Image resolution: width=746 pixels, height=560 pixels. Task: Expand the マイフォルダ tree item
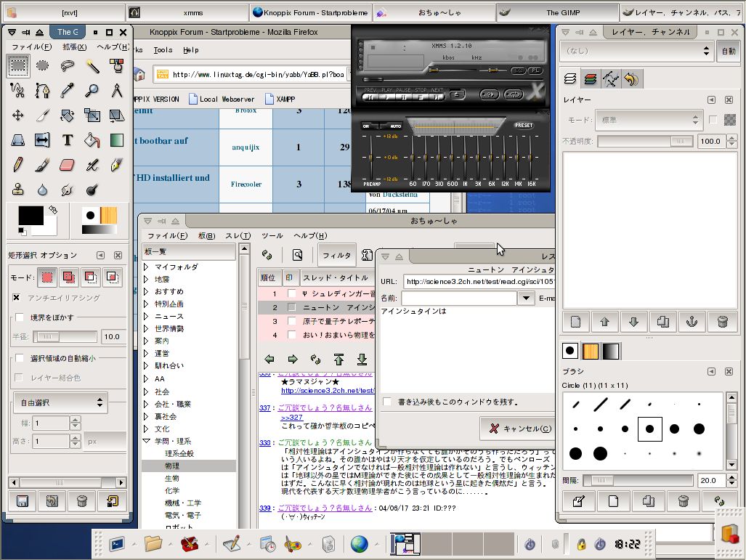[x=146, y=267]
